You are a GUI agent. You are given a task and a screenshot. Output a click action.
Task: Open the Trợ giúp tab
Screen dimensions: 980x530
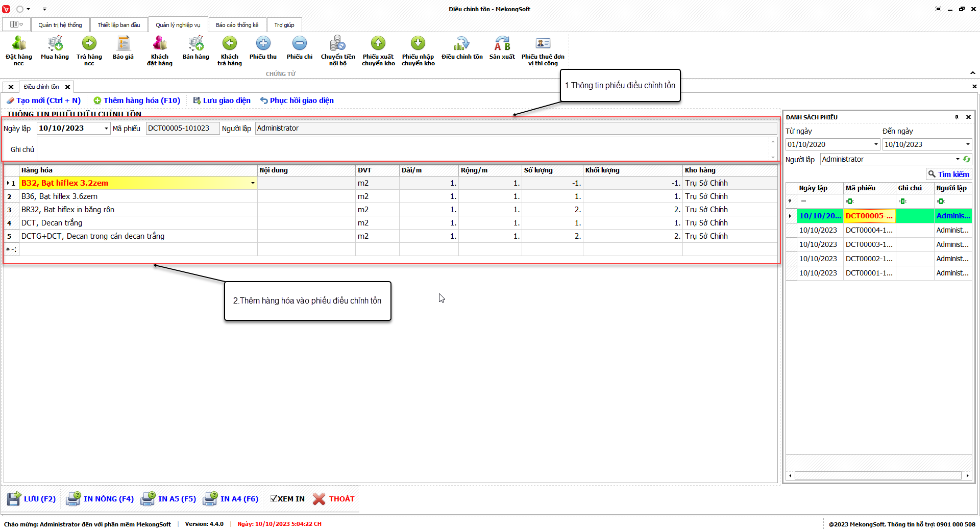click(284, 25)
